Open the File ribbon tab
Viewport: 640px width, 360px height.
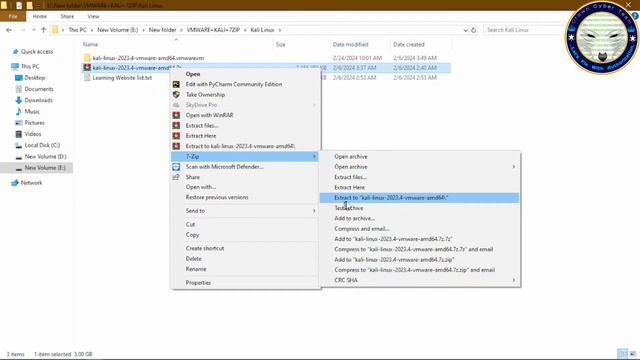(x=13, y=16)
